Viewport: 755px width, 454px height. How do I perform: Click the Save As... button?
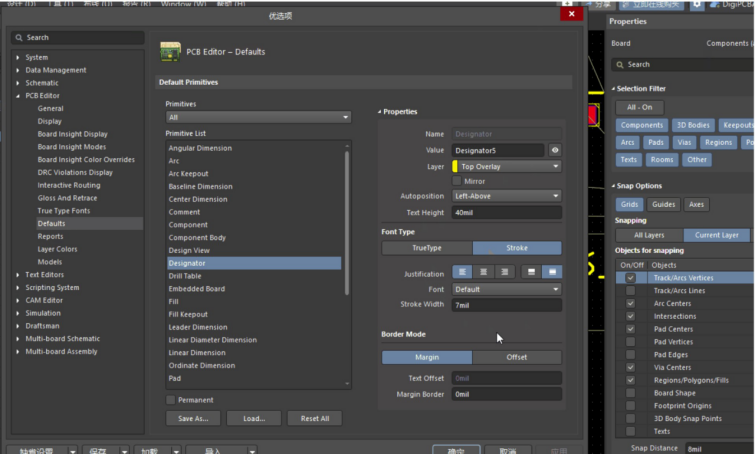[x=193, y=418]
